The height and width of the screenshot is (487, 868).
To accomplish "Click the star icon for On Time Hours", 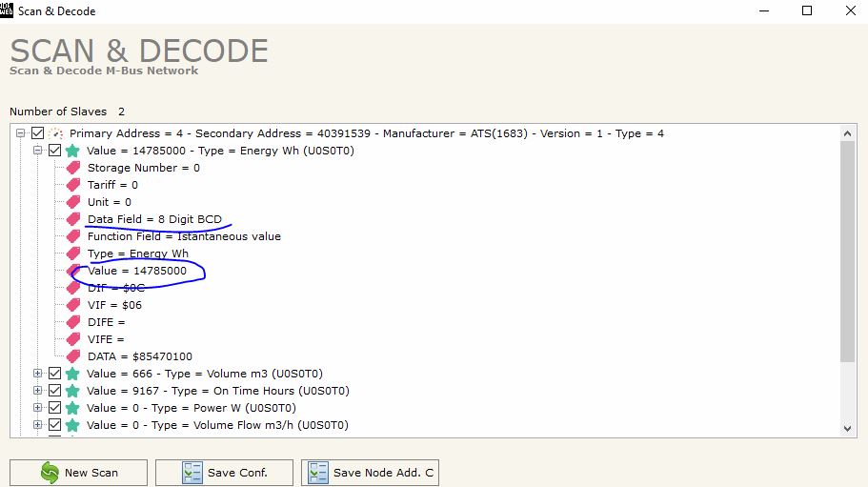I will pyautogui.click(x=71, y=391).
